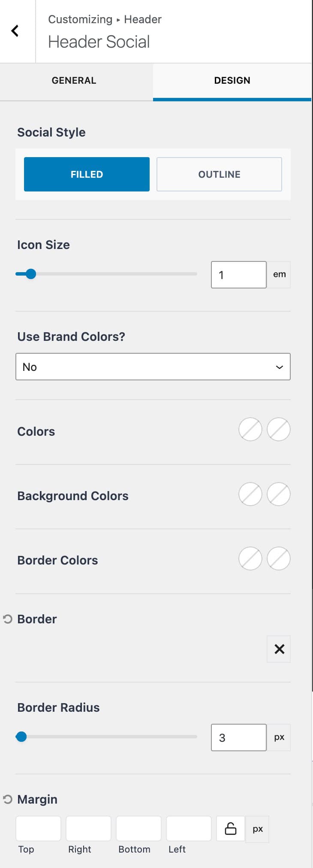This screenshot has height=868, width=313.
Task: Open the Use Brand Colors dropdown
Action: (153, 367)
